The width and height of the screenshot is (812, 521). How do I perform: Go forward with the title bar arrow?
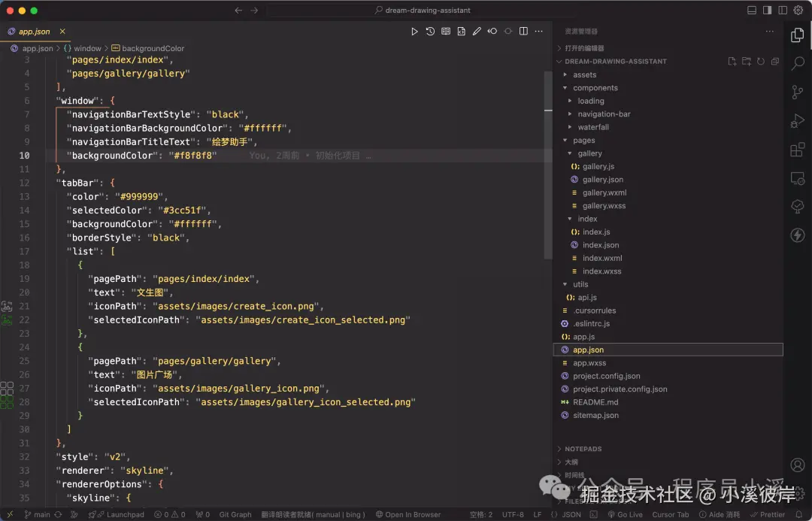pos(254,11)
